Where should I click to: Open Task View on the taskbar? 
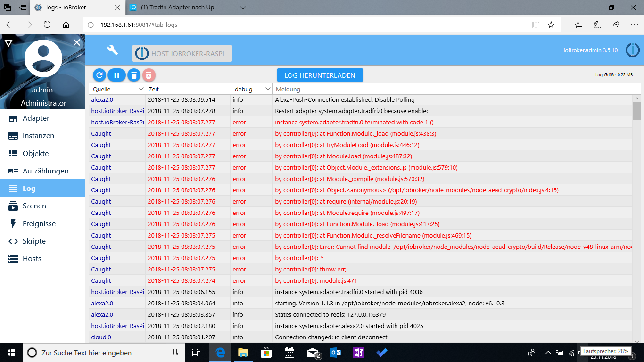tap(197, 353)
